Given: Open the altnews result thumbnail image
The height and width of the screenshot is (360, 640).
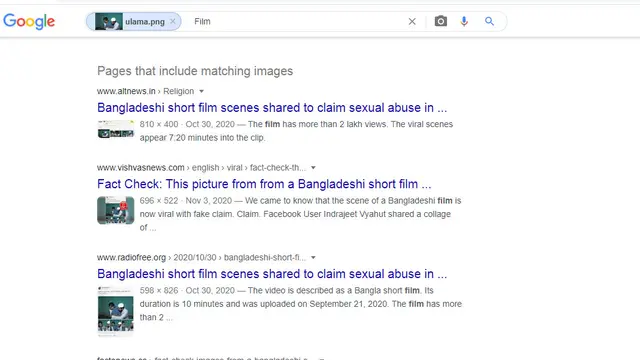Looking at the screenshot, I should click(x=116, y=129).
